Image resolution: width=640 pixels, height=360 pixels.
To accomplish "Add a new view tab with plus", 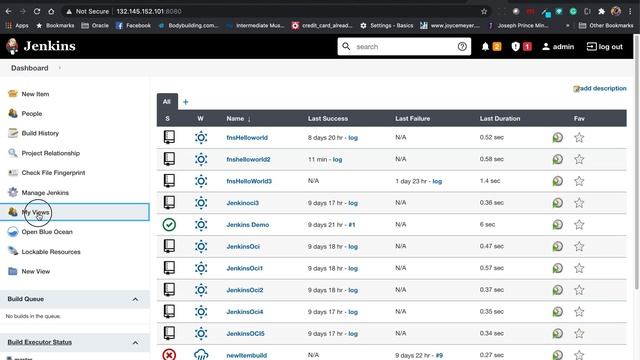I will click(185, 102).
